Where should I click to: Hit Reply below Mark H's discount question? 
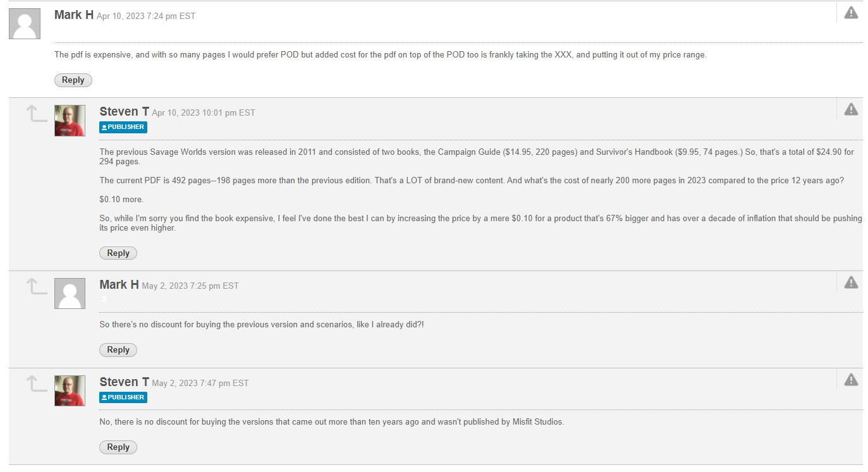click(x=118, y=350)
